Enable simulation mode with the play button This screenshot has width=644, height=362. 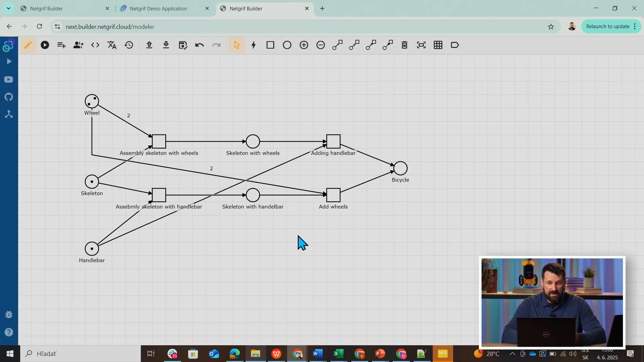coord(45,45)
